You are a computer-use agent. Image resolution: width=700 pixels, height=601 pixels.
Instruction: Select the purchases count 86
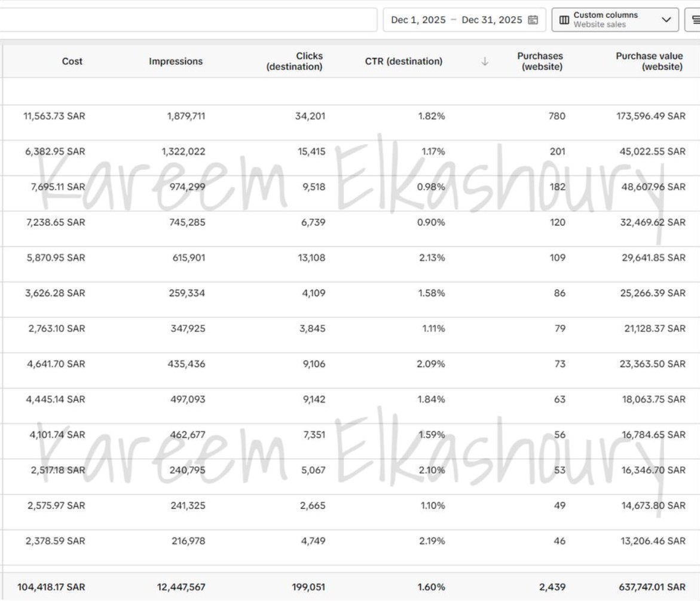pyautogui.click(x=560, y=293)
